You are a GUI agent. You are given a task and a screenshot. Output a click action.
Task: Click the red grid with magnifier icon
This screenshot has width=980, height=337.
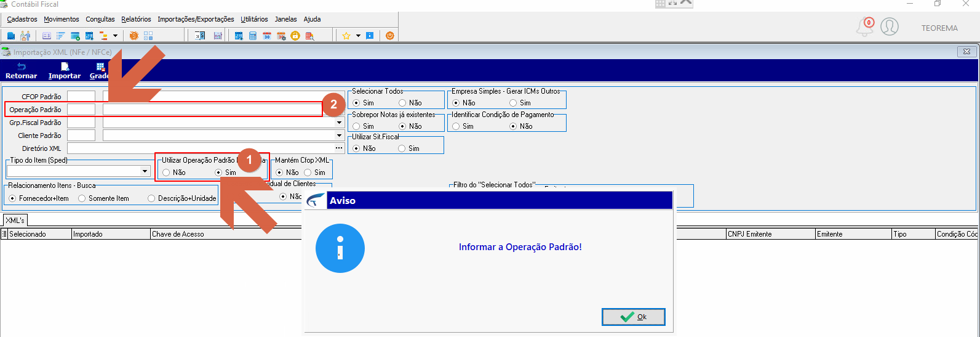[x=309, y=36]
